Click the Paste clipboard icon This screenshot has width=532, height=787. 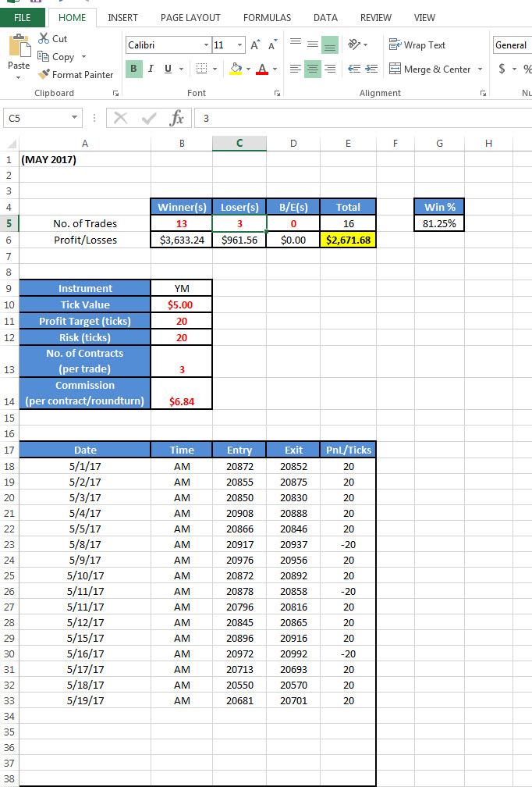(x=19, y=46)
